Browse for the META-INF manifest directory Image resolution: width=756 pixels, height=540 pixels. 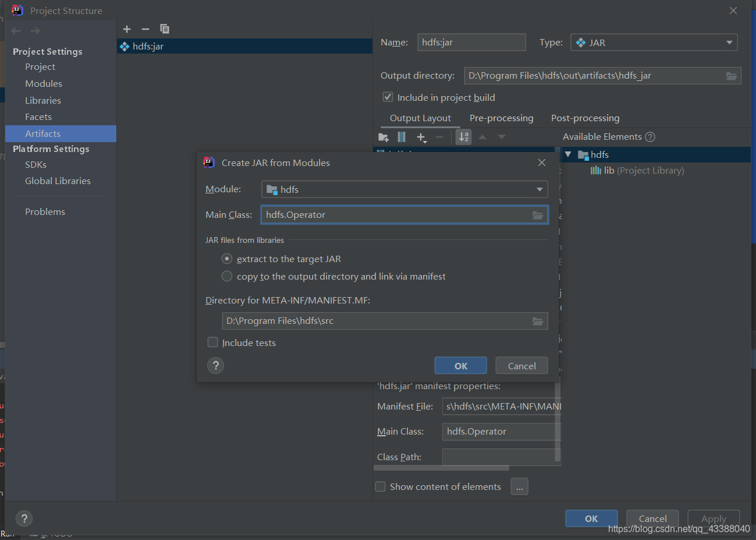tap(538, 321)
